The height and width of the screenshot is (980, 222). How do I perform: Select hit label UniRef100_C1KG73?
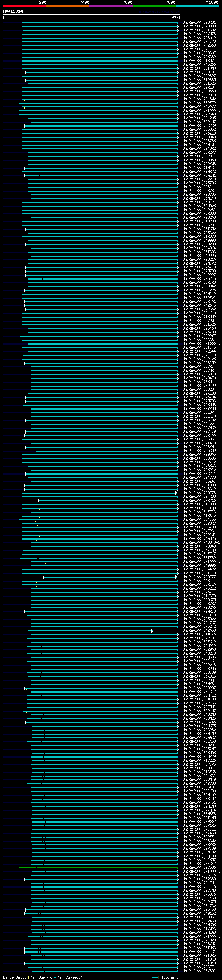(x=199, y=596)
